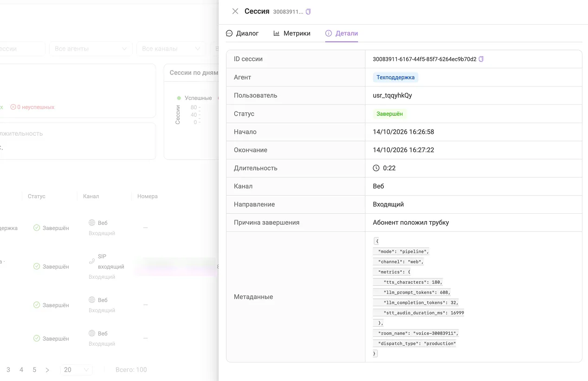Click the Канал column header

[91, 196]
